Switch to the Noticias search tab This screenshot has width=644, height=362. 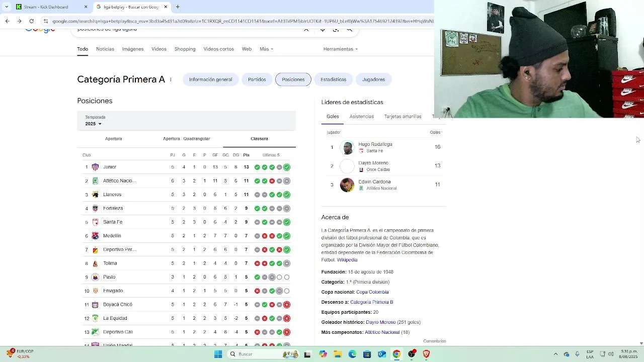105,49
